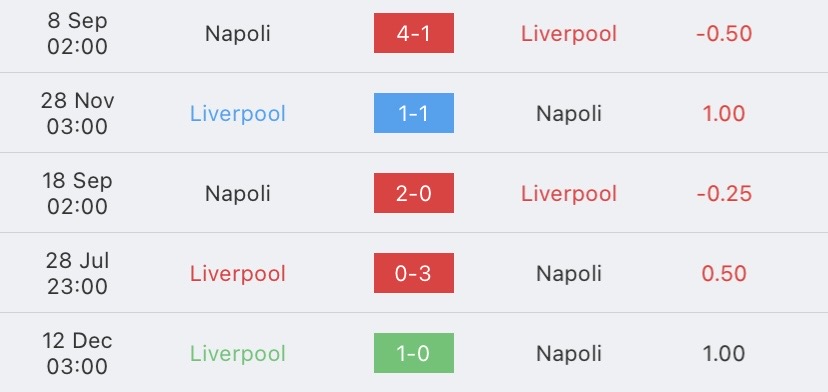Click the 8 Sep 02:00 date cell
Screen dimensions: 828x392
pyautogui.click(x=77, y=34)
